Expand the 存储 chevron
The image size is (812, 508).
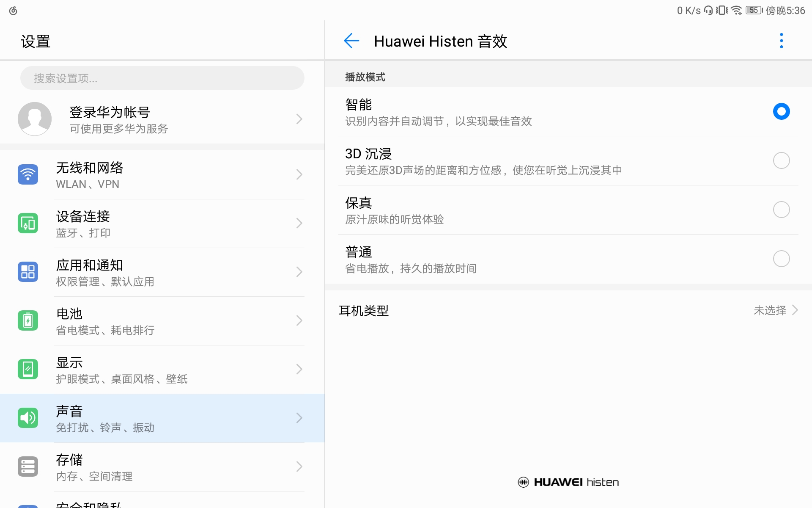coord(299,467)
